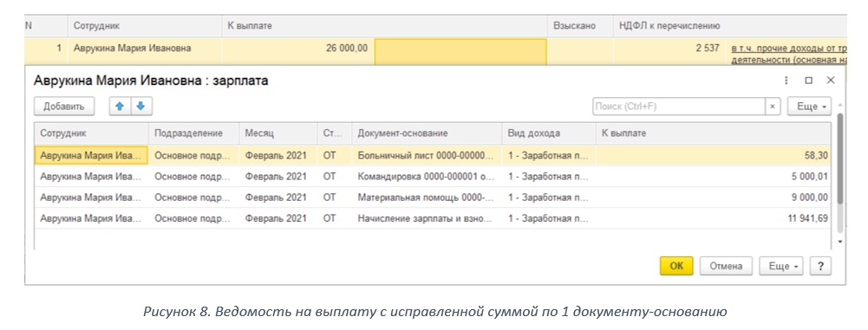Click 1 - Заработная п... in Начисление зарплаты row
Viewport: 868px width, 330px height.
point(549,218)
